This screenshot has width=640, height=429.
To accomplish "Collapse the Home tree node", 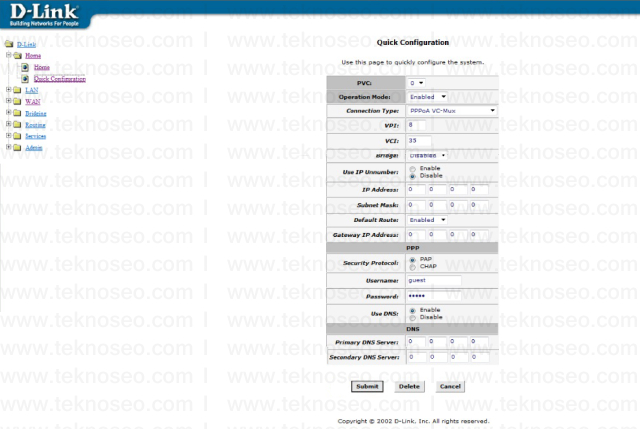I will click(8, 54).
